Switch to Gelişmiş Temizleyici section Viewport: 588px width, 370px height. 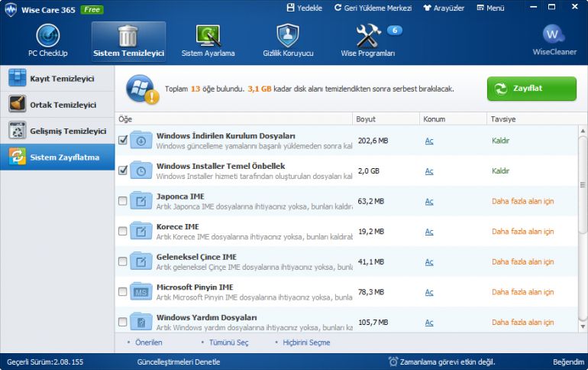(x=57, y=131)
